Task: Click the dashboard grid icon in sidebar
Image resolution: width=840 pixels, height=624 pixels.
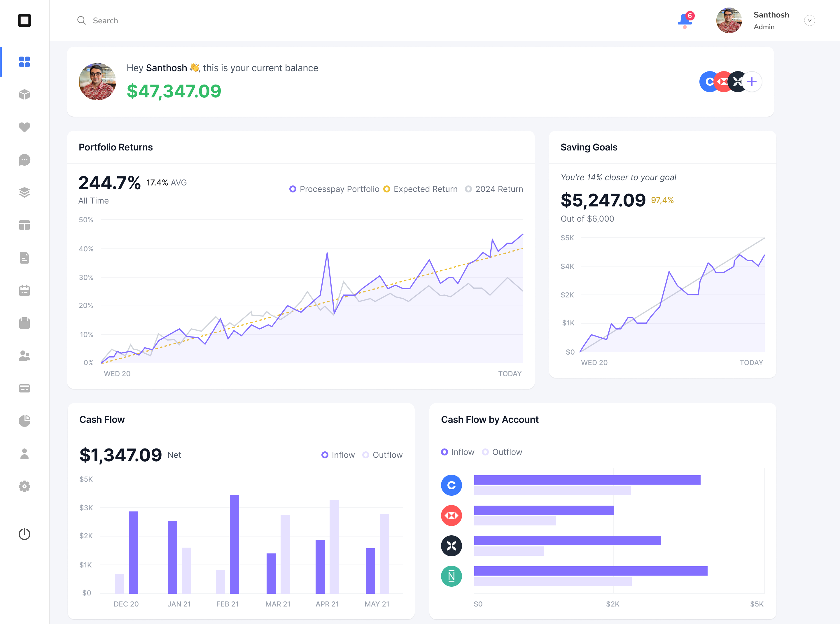Action: (24, 62)
